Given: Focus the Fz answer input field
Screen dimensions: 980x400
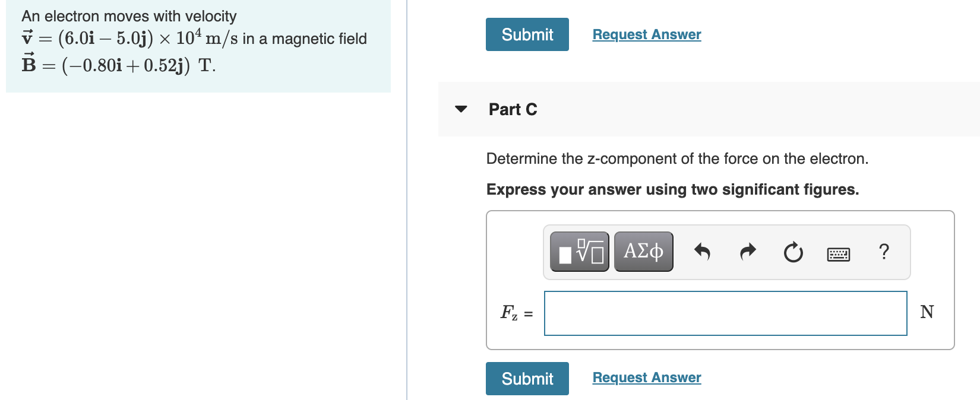Looking at the screenshot, I should (725, 313).
